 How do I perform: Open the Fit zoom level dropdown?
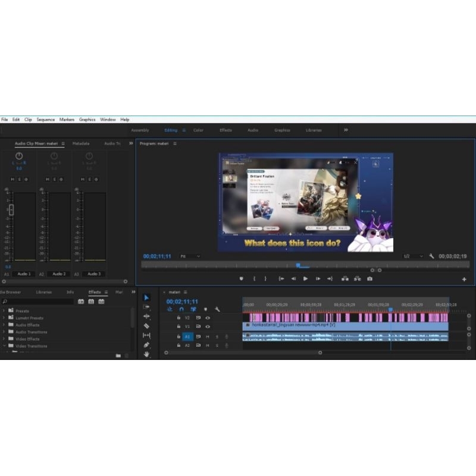[x=190, y=256]
